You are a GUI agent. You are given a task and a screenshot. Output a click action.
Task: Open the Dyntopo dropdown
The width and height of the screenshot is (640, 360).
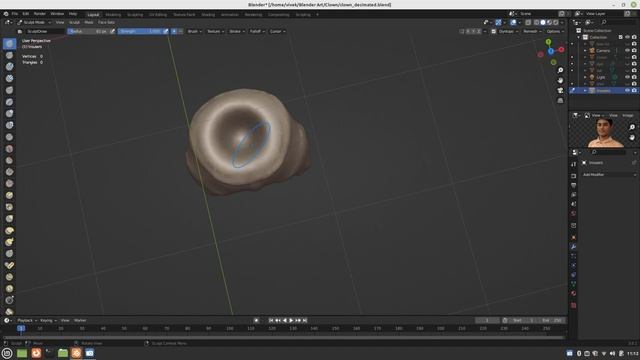click(x=508, y=31)
